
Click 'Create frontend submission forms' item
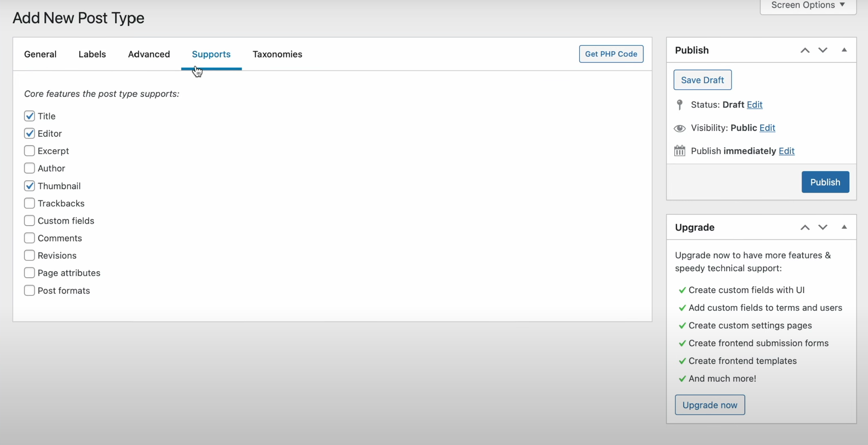point(759,343)
